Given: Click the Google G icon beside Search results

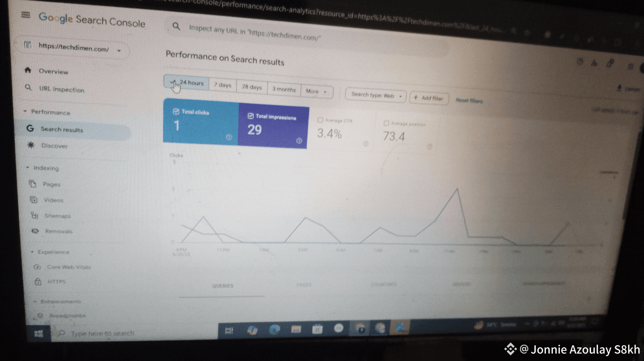Looking at the screenshot, I should tap(30, 129).
